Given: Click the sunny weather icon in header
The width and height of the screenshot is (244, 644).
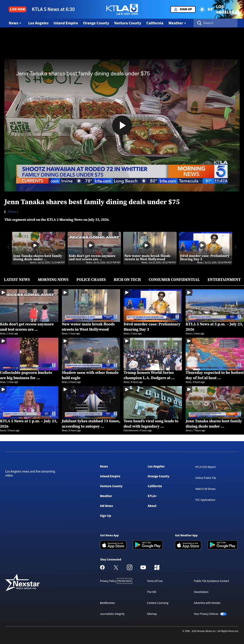Looking at the screenshot, I should click(x=202, y=9).
